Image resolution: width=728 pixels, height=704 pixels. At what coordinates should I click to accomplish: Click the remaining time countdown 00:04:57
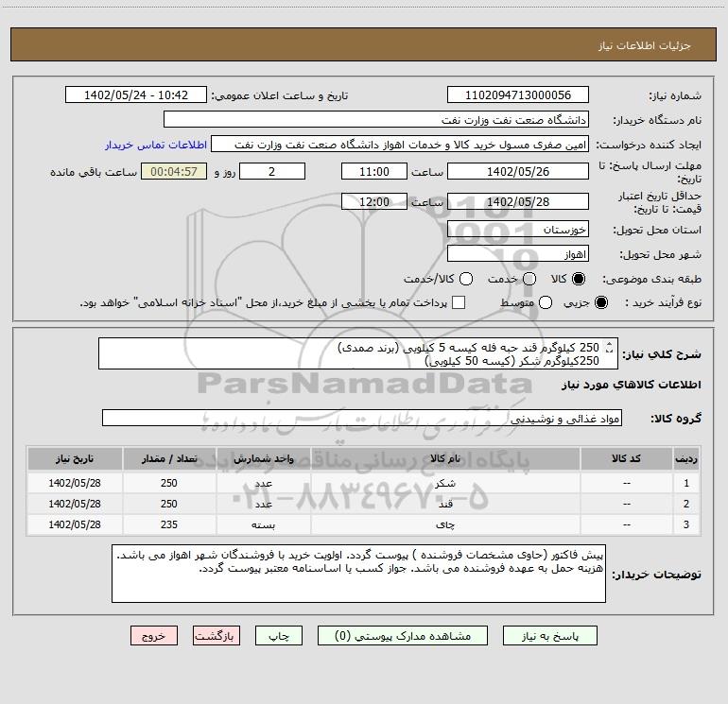(174, 171)
